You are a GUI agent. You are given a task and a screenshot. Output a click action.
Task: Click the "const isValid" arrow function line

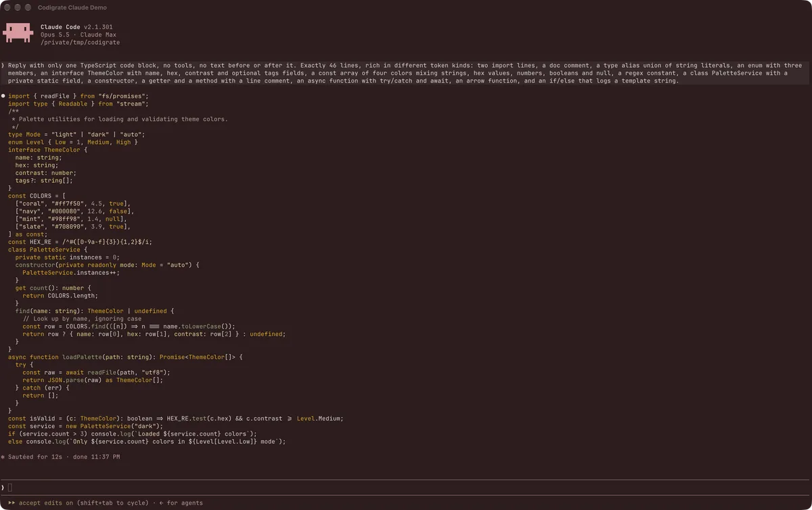176,419
